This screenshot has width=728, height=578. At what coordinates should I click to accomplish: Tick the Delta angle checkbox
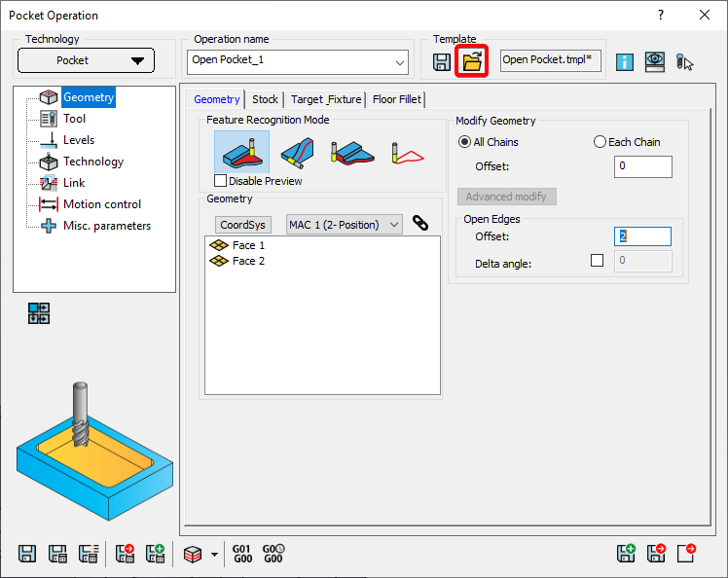[x=597, y=261]
